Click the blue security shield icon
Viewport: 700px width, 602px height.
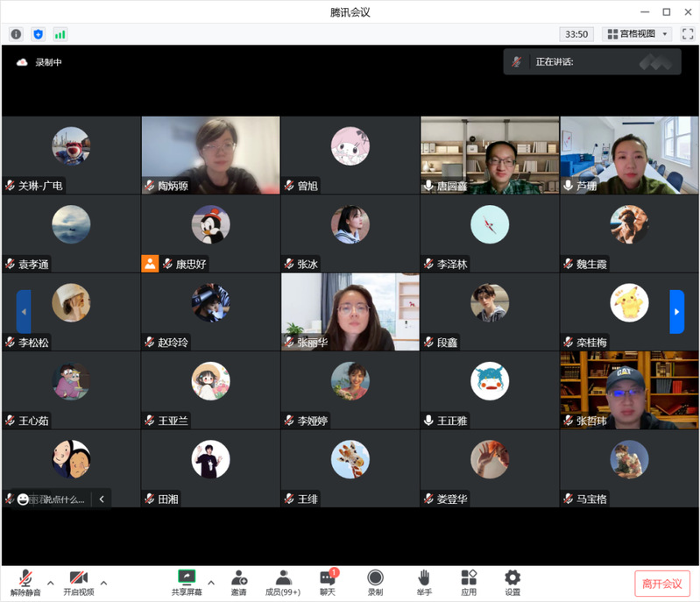pos(38,34)
